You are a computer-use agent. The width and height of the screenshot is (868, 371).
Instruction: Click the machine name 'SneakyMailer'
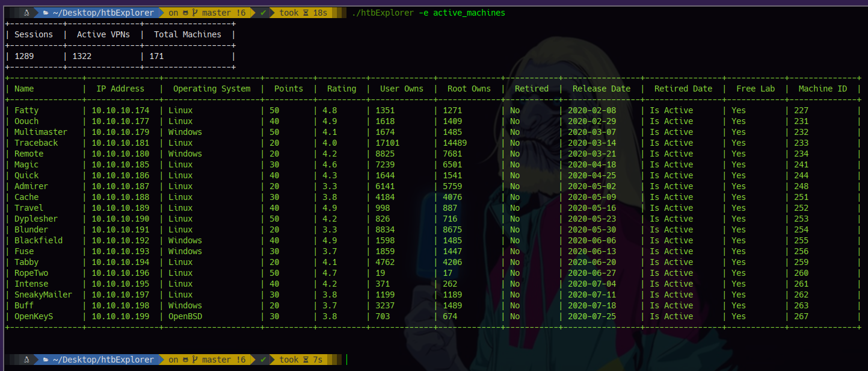43,295
